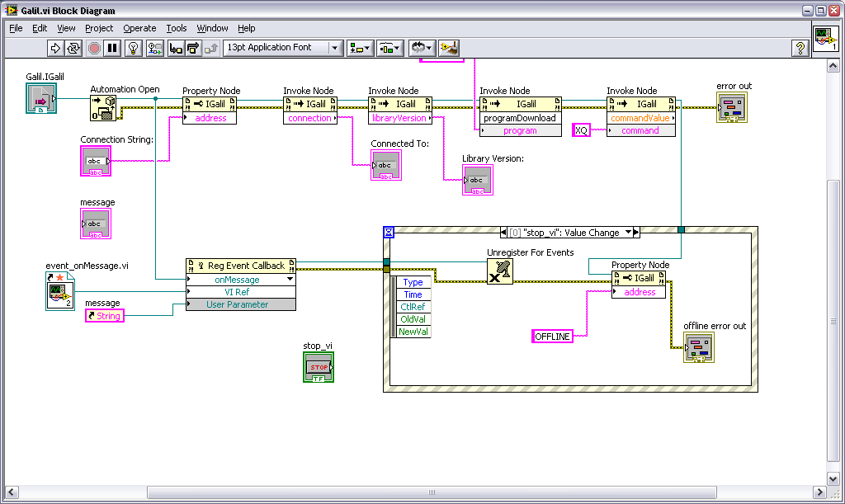Click the CtlRef event data node

(x=413, y=307)
